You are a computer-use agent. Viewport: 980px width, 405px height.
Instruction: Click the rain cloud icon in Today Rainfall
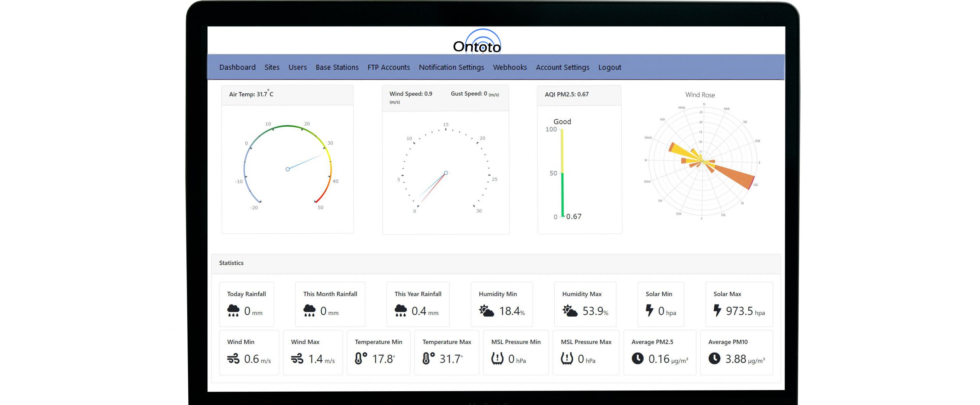(233, 311)
